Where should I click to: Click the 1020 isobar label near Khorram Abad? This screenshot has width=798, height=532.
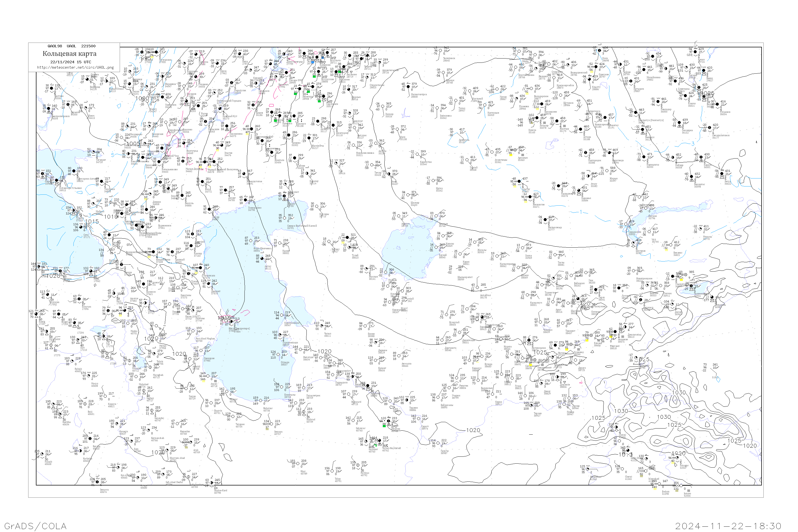pos(159,452)
